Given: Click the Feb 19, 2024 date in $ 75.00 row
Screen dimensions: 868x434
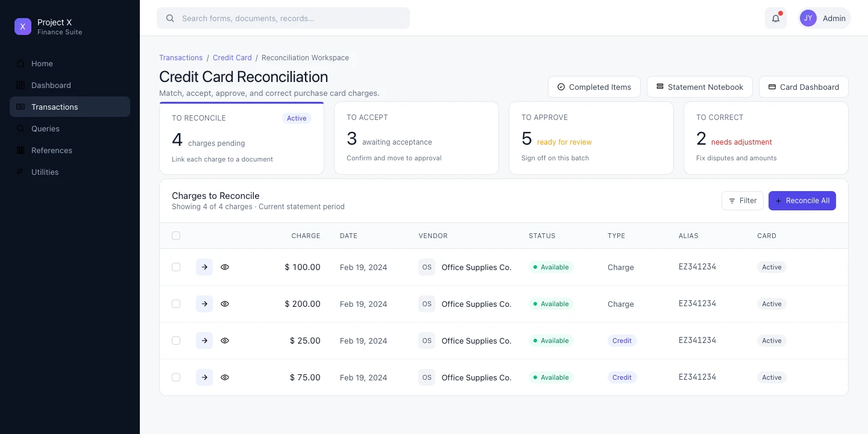Looking at the screenshot, I should [363, 377].
